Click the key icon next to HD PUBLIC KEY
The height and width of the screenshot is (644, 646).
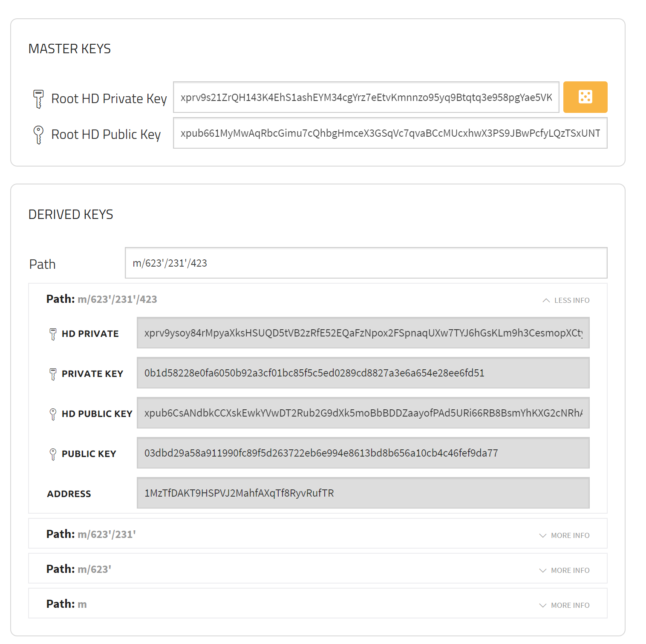coord(53,414)
